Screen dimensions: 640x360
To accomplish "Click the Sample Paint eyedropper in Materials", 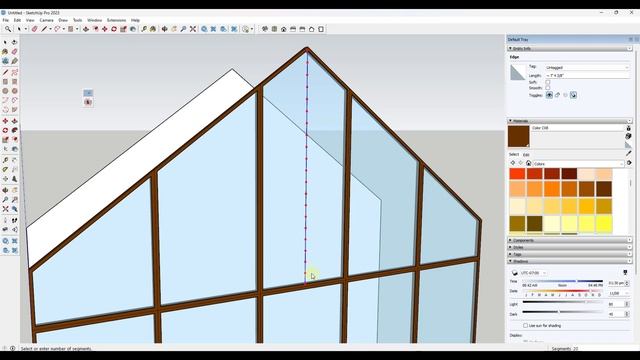I will pos(629,153).
